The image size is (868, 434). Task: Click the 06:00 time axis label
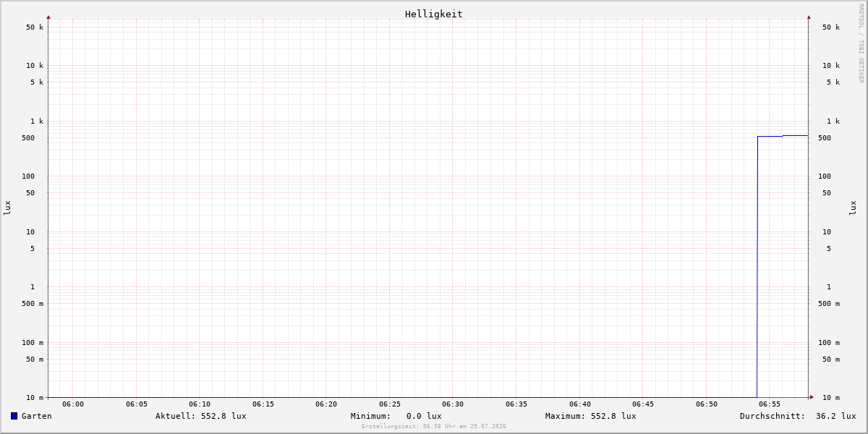[73, 404]
